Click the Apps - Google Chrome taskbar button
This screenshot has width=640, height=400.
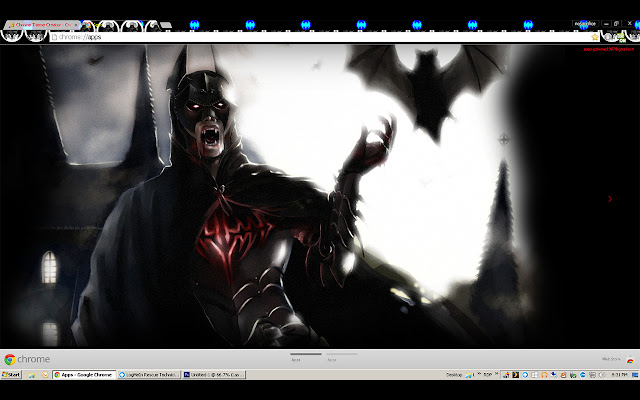[x=84, y=375]
